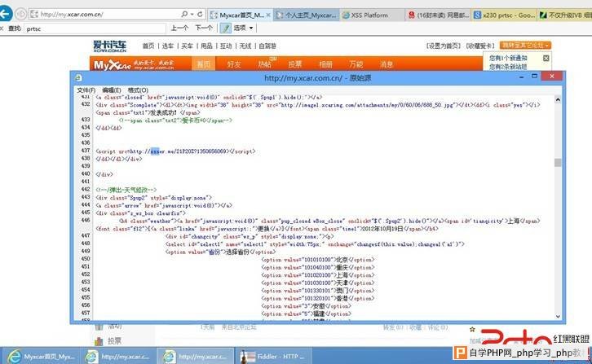
Task: Select the 相册 tab
Action: [325, 64]
